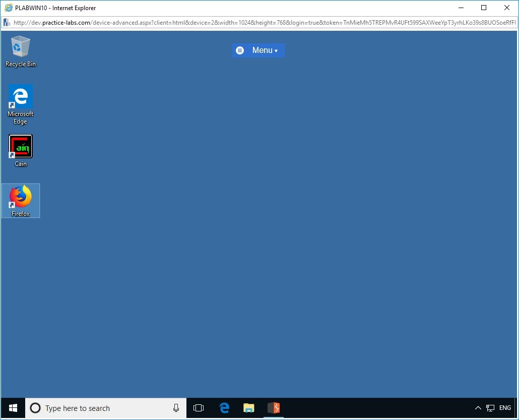519x420 pixels.
Task: Open Cain from the desktop shortcut
Action: pos(20,146)
